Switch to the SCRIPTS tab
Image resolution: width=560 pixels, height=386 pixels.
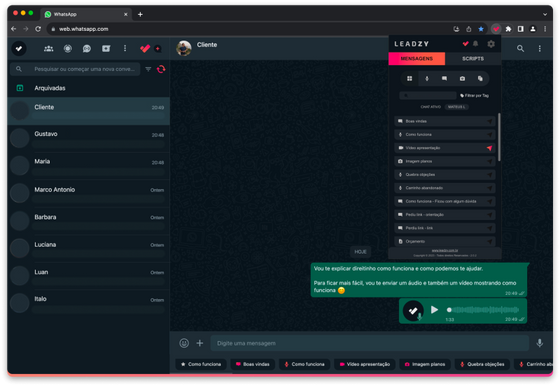tap(473, 59)
